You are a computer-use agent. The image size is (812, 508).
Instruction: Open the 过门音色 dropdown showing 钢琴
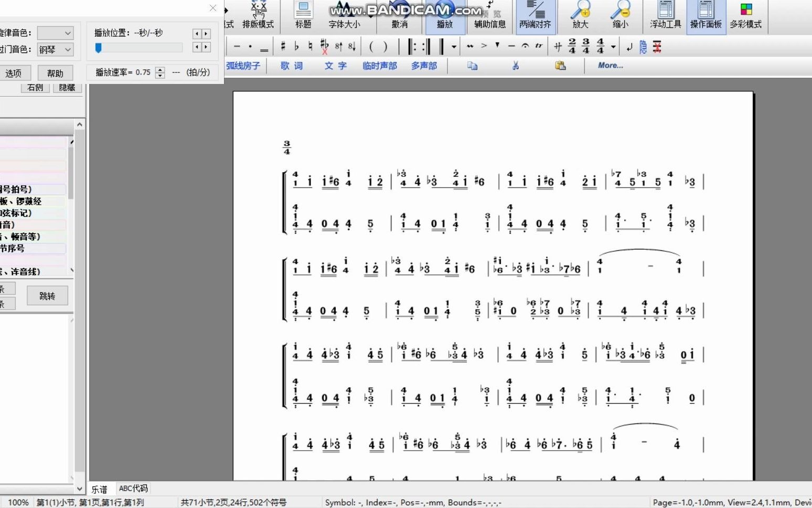coord(55,49)
